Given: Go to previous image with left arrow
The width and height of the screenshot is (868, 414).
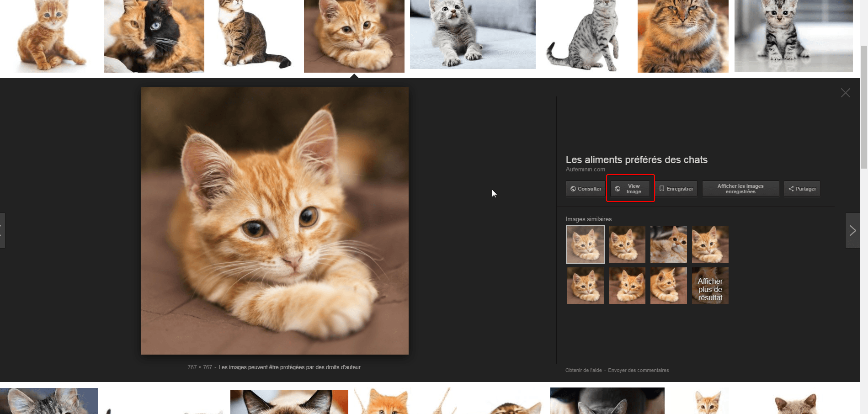Looking at the screenshot, I should coord(2,230).
